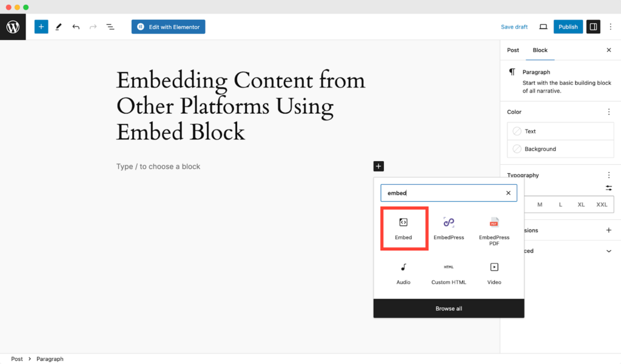Click the Undo arrow icon
The width and height of the screenshot is (621, 364).
click(76, 27)
